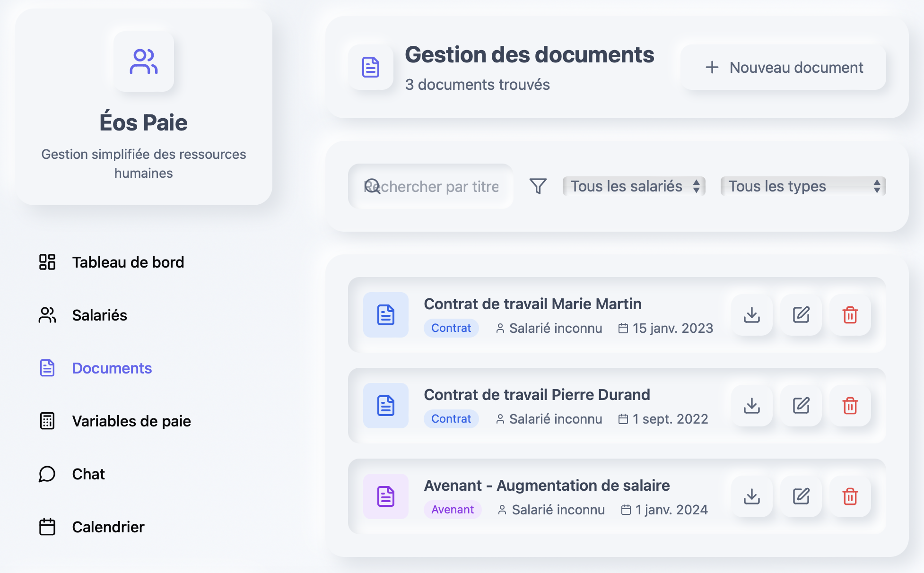Click the Documents file icon in sidebar

tap(47, 368)
